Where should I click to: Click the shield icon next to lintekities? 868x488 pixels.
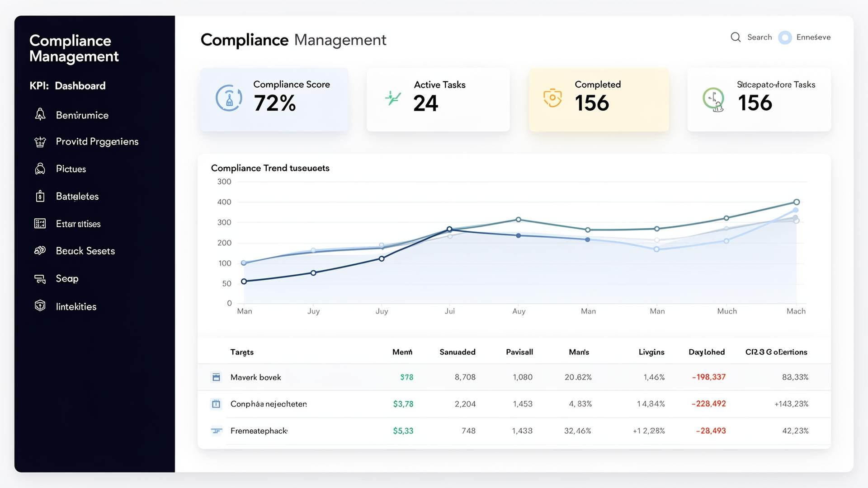pos(40,306)
